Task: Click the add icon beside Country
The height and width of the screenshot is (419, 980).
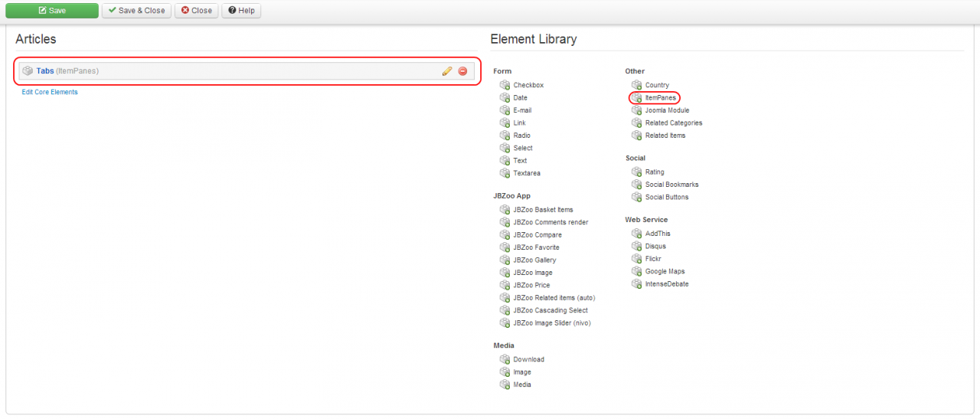Action: 636,85
